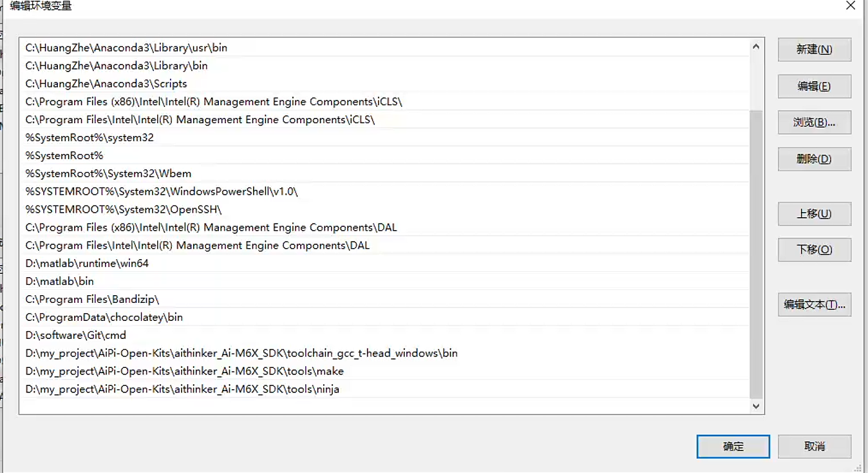Screen dimensions: 868x473
Task: Move entry down with 下移(O)
Action: click(815, 250)
